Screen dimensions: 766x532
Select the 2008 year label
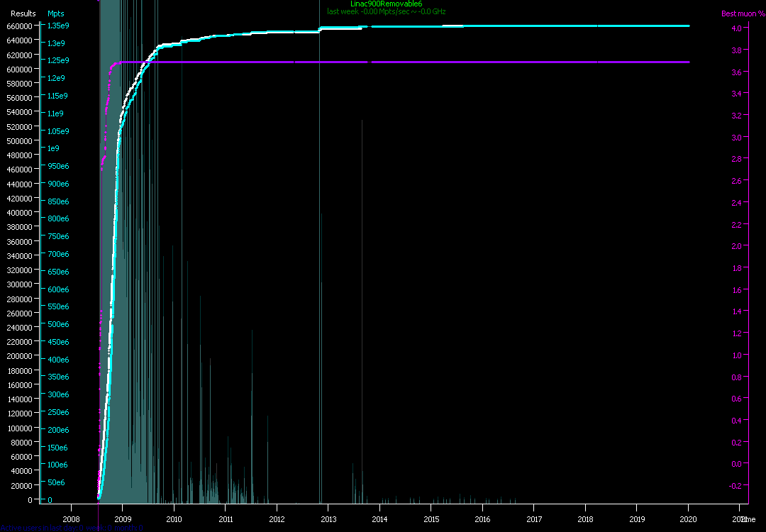click(x=71, y=519)
